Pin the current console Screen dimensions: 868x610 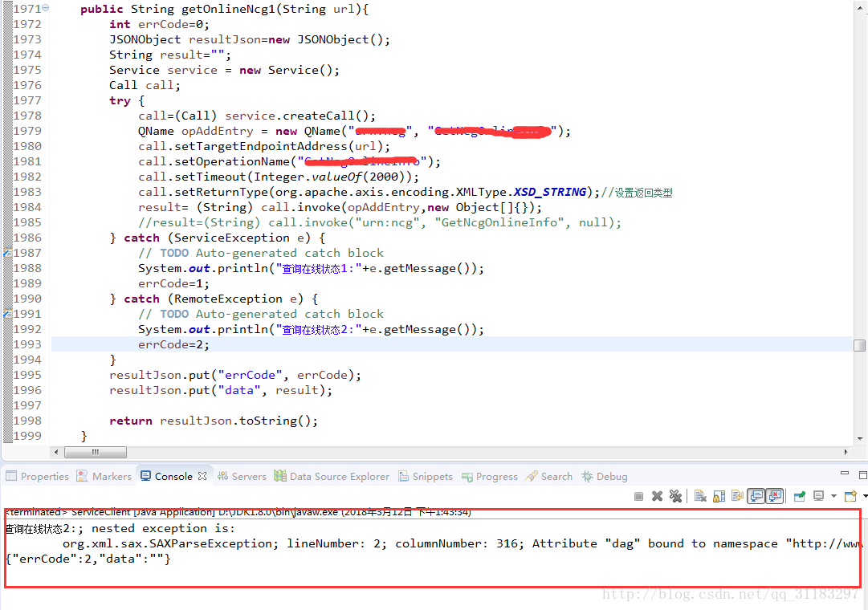[x=800, y=496]
